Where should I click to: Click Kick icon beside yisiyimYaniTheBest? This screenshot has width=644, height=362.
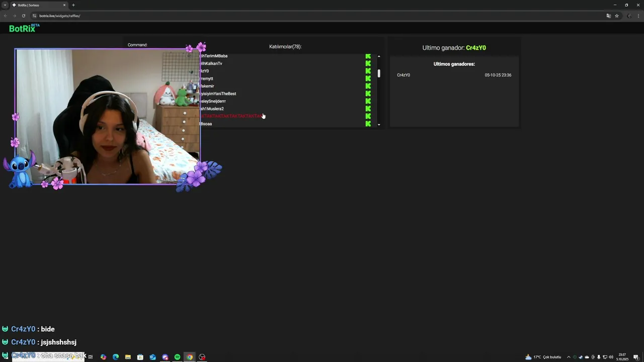point(368,94)
